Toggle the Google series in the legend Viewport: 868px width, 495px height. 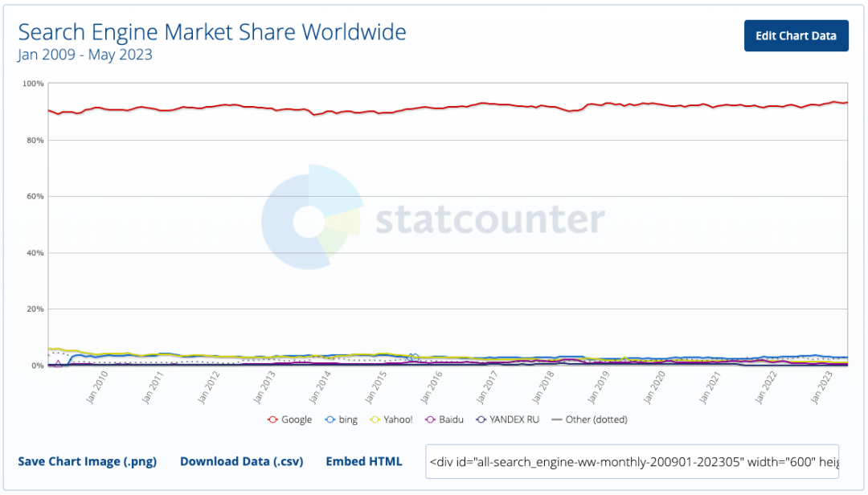(x=289, y=419)
